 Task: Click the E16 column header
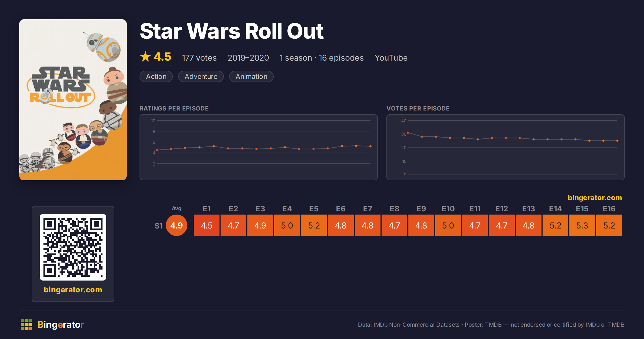(x=609, y=209)
